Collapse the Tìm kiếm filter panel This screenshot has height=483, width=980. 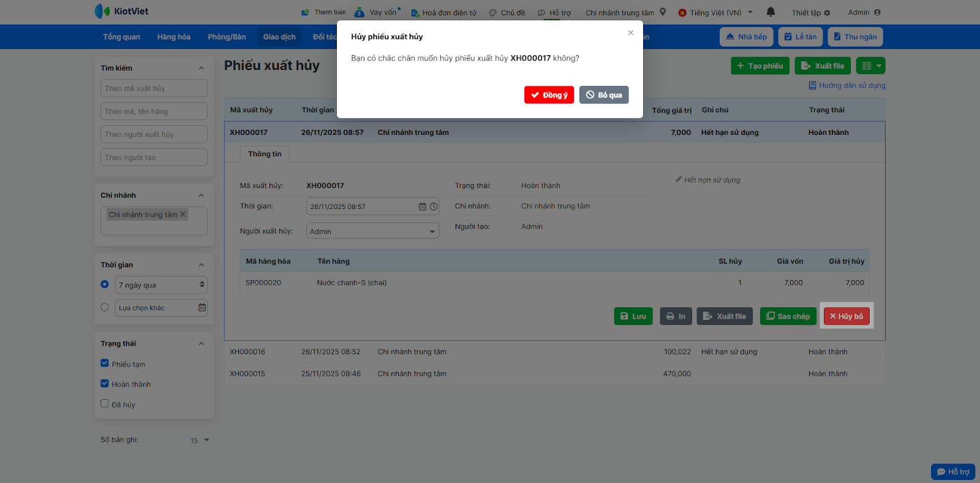[x=202, y=68]
